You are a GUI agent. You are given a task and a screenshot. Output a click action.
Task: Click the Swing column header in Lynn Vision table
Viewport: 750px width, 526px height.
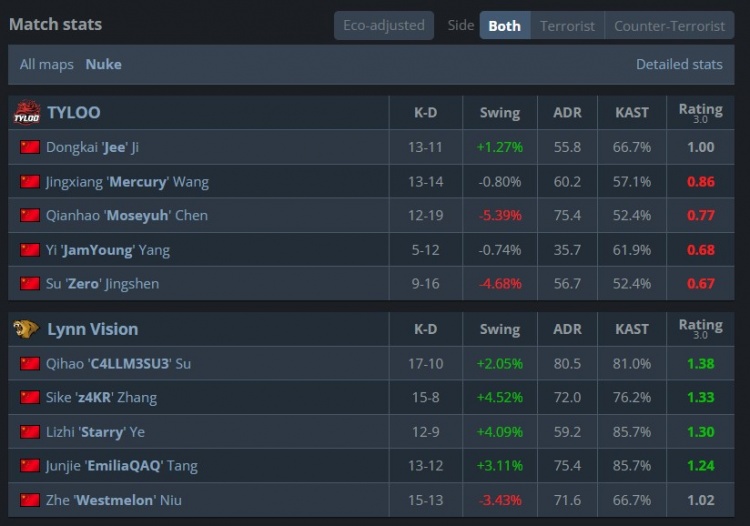pyautogui.click(x=500, y=329)
